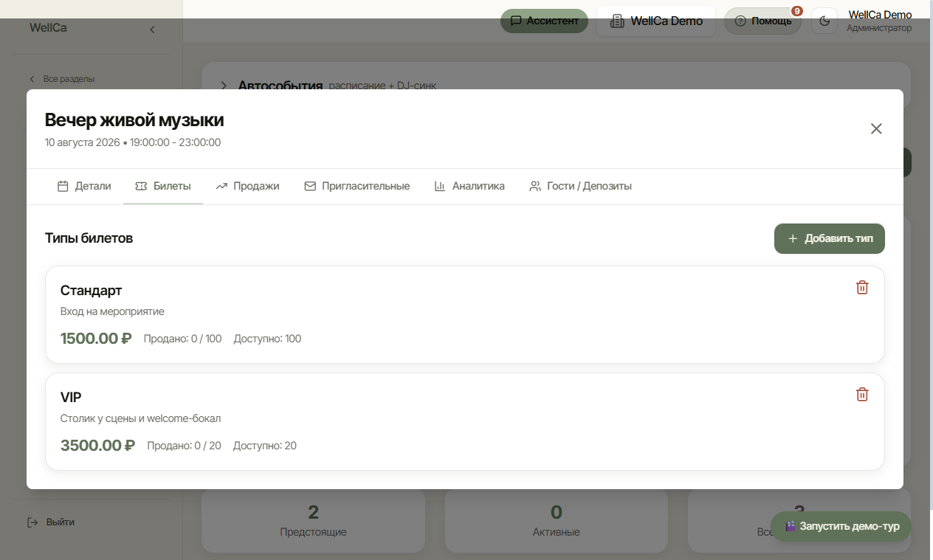Viewport: 933px width, 560px height.
Task: Delete the VIP ticket type
Action: pyautogui.click(x=862, y=395)
